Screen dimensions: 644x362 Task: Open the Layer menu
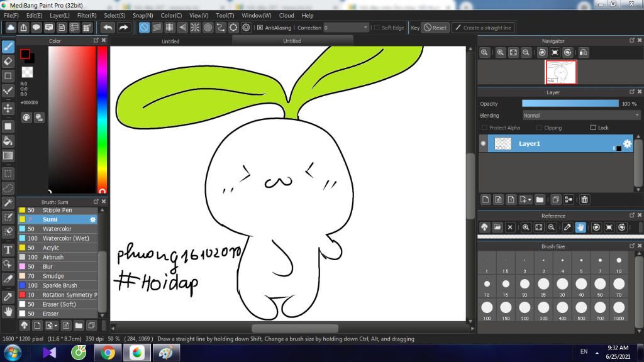pos(60,15)
